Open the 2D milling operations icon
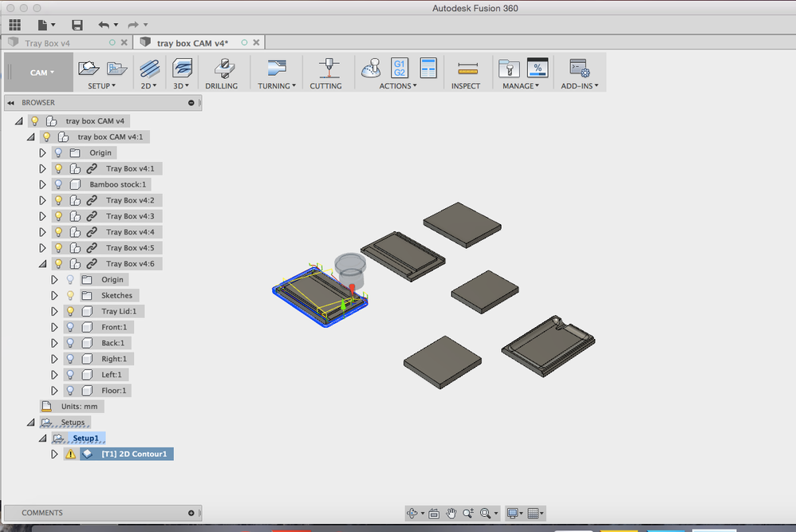Image resolution: width=796 pixels, height=532 pixels. (149, 68)
